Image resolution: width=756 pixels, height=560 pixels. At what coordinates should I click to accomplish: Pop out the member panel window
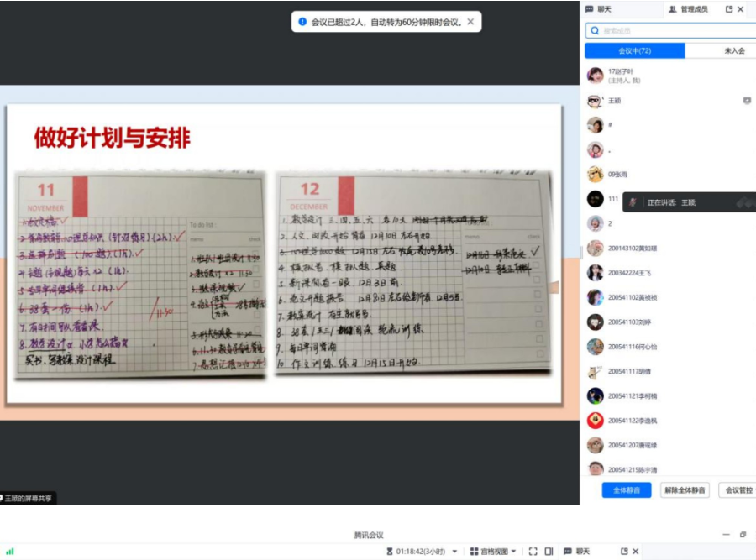pos(728,9)
